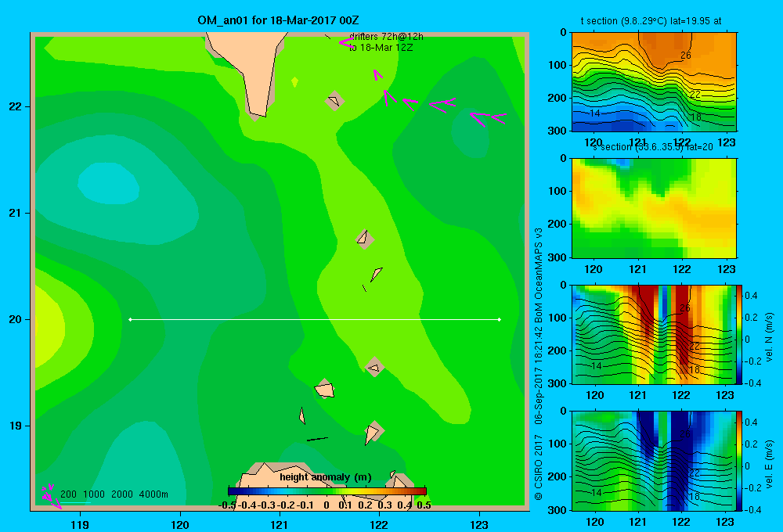Click the "drifters 72h@12h" annotation
This screenshot has height=532, width=783.
coord(386,37)
